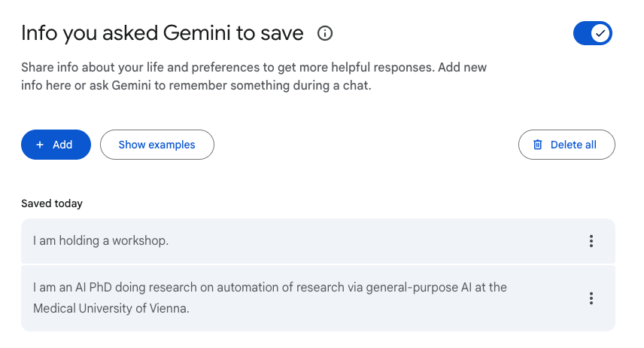
Task: Click the "Delete all" text label
Action: [x=573, y=145]
